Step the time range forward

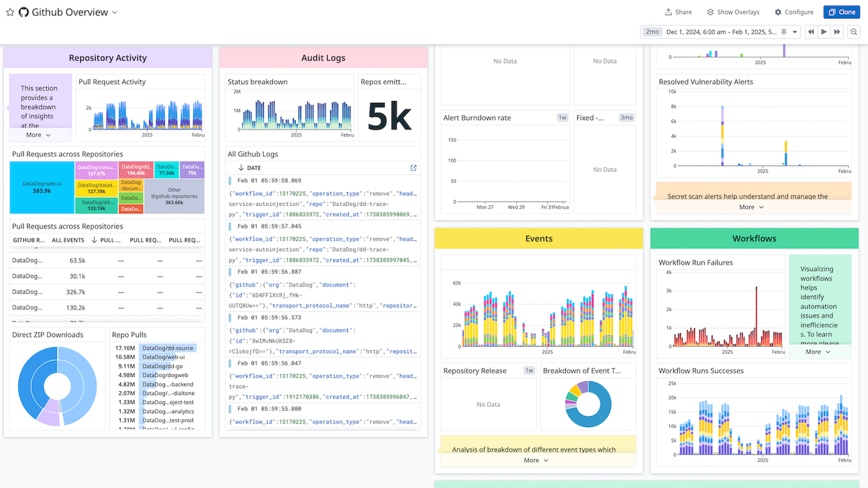tap(837, 32)
